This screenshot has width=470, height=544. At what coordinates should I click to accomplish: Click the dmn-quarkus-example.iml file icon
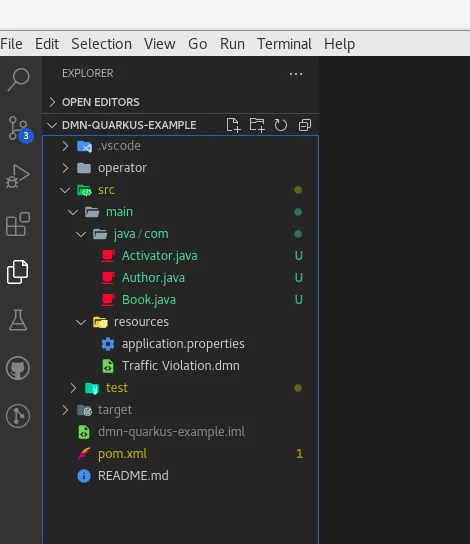point(84,432)
